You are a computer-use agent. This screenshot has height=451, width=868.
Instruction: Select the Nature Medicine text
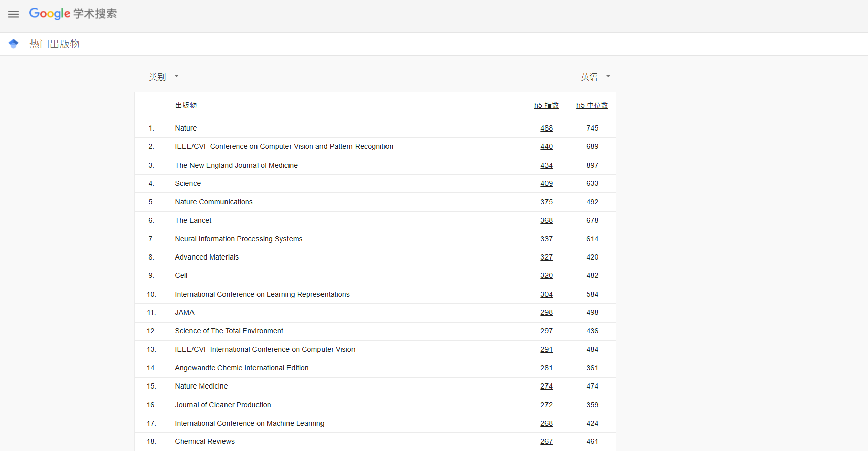click(x=201, y=386)
